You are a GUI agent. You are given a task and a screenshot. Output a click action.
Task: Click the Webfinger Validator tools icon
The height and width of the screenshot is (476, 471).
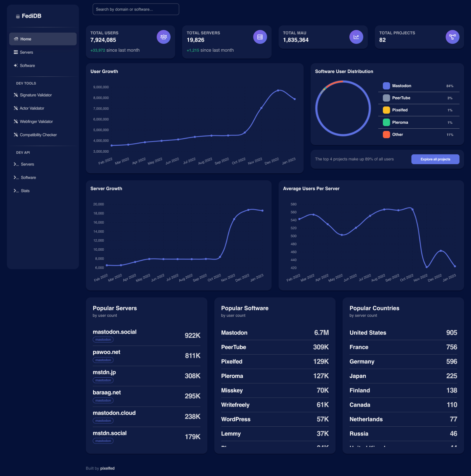[16, 121]
